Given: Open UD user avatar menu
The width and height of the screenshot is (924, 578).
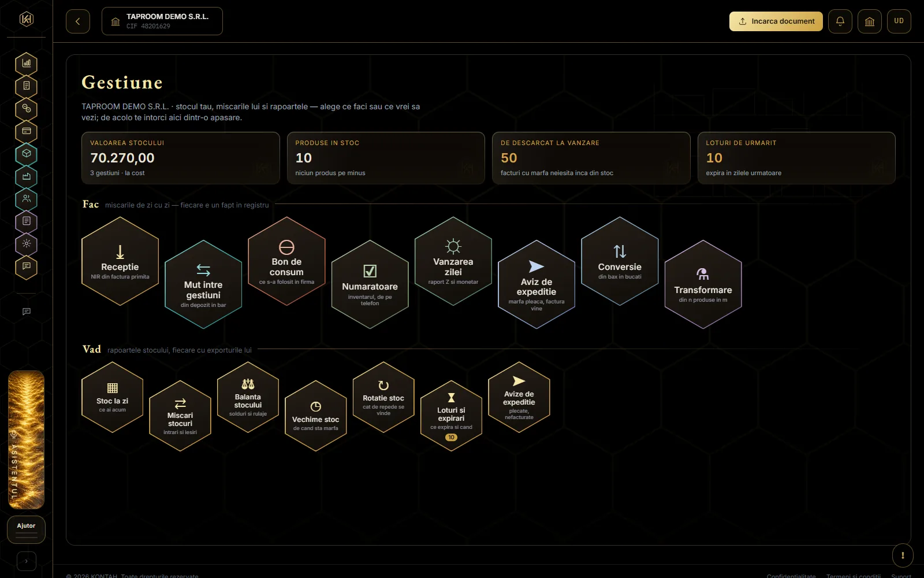Looking at the screenshot, I should tap(899, 21).
